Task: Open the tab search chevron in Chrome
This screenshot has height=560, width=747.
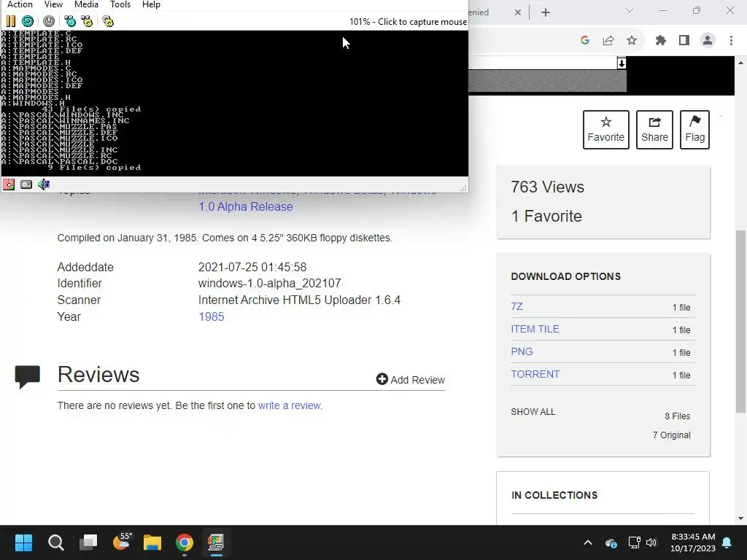Action: pyautogui.click(x=630, y=10)
